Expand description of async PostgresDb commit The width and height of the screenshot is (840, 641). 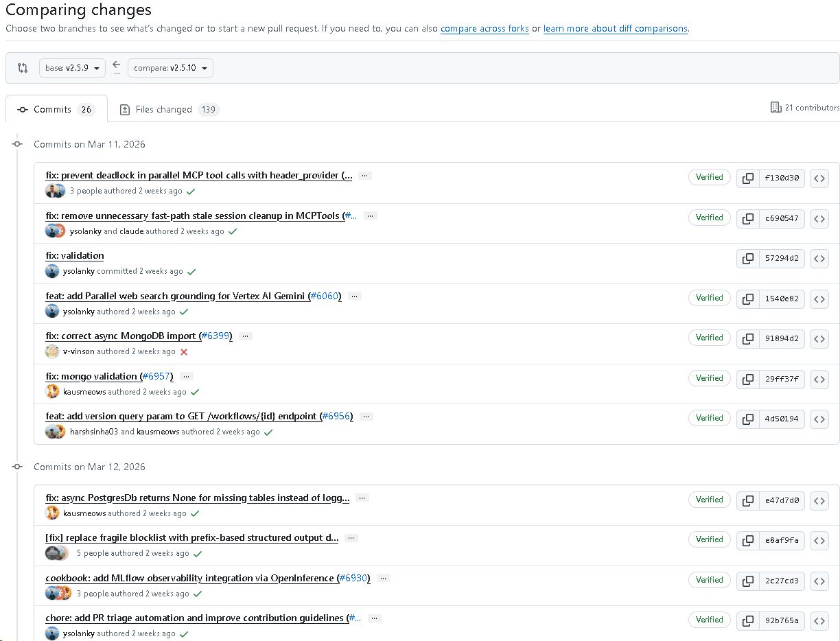pyautogui.click(x=362, y=498)
